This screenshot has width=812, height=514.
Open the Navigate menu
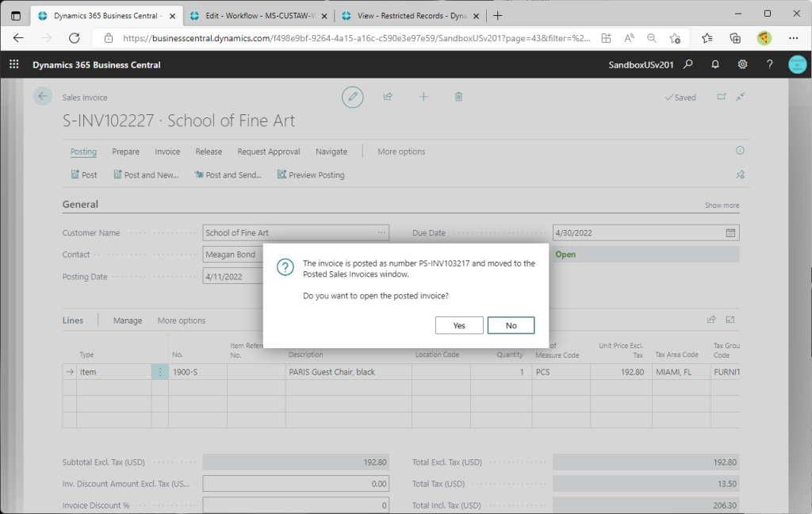point(331,152)
